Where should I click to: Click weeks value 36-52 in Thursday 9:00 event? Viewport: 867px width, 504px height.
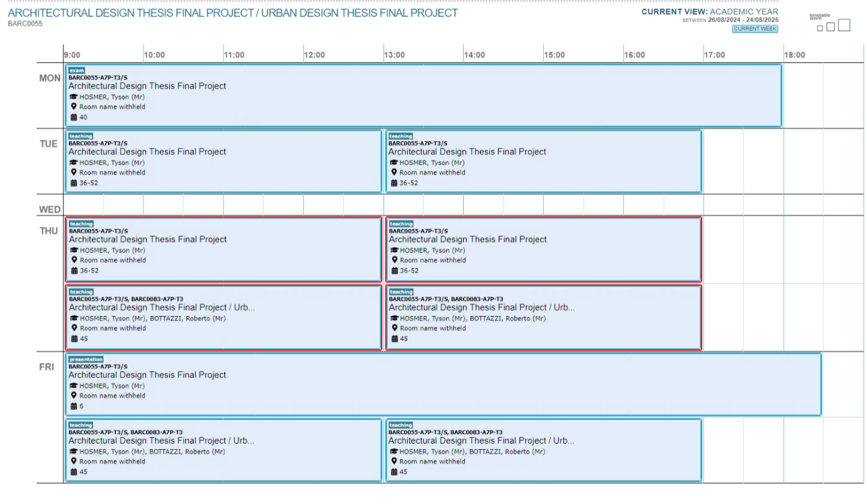click(89, 270)
